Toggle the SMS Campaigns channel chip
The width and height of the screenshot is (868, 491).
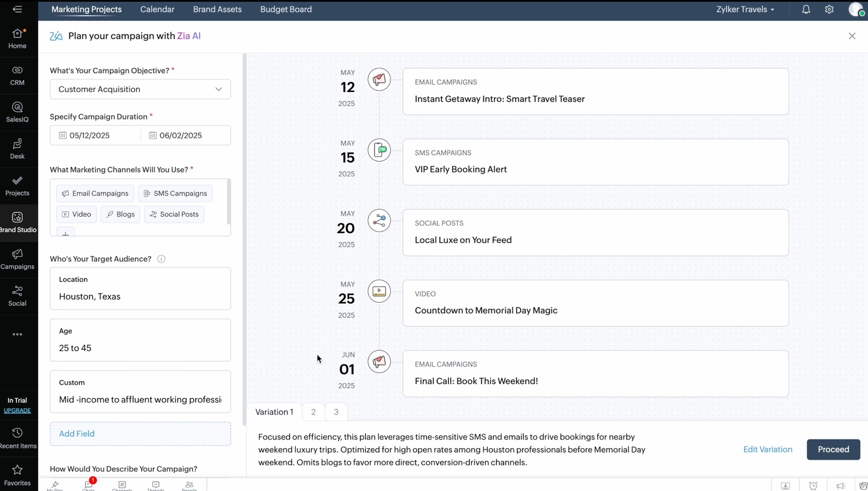(x=175, y=193)
